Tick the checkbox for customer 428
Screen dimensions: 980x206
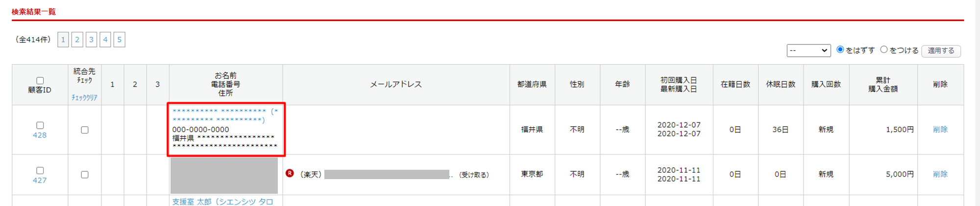40,125
